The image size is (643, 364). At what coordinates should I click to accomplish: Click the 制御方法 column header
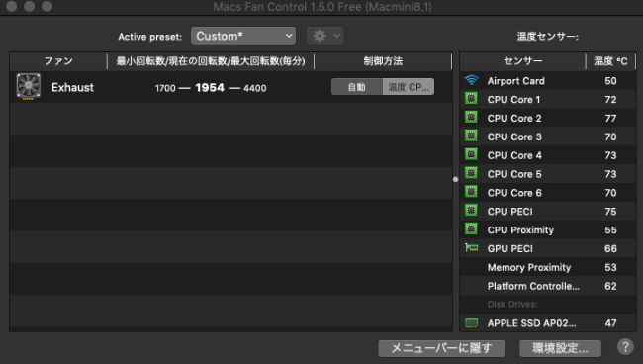[383, 61]
